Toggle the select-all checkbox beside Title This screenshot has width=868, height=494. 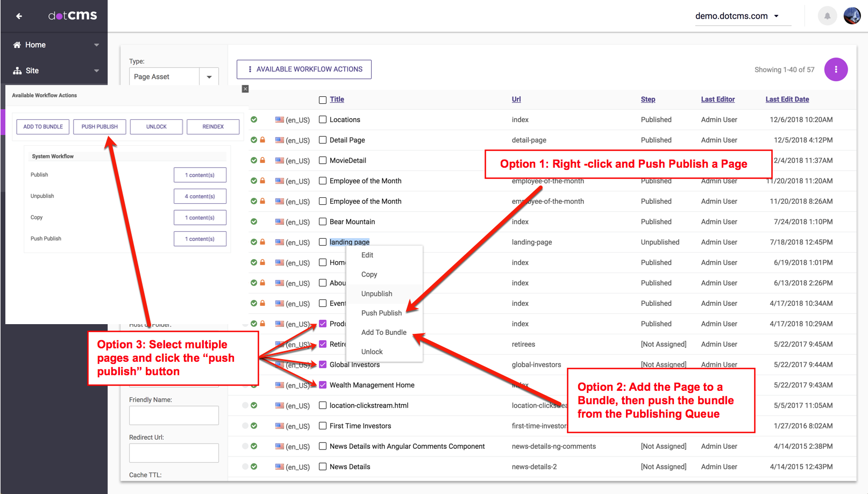coord(323,100)
